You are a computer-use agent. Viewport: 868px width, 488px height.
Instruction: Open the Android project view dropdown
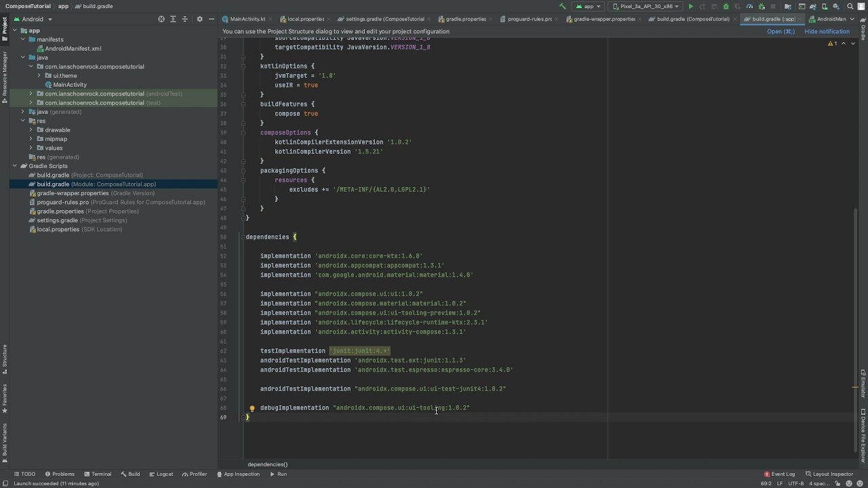33,19
